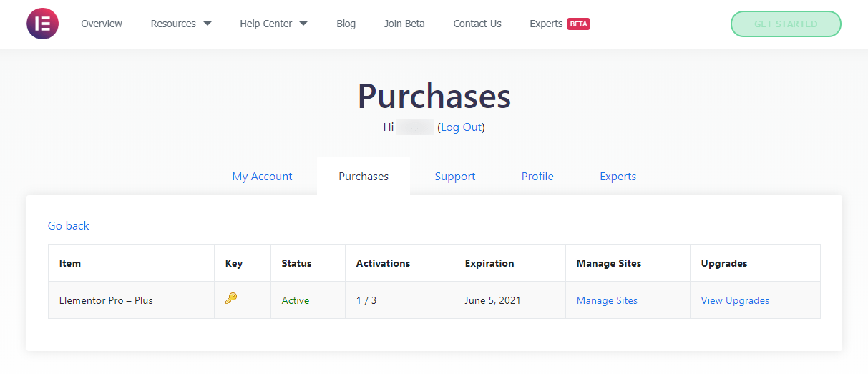The height and width of the screenshot is (374, 868).
Task: Expand the Resources dropdown menu
Action: pyautogui.click(x=180, y=24)
